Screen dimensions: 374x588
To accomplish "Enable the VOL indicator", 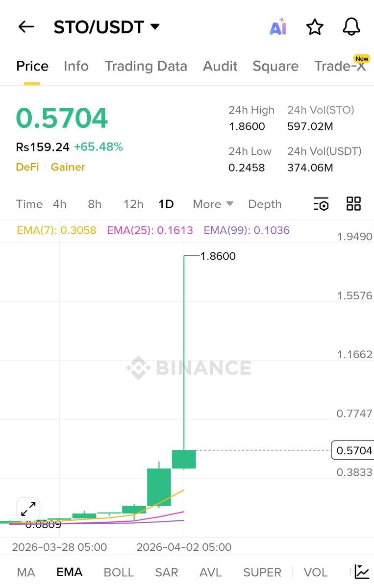I will click(316, 572).
